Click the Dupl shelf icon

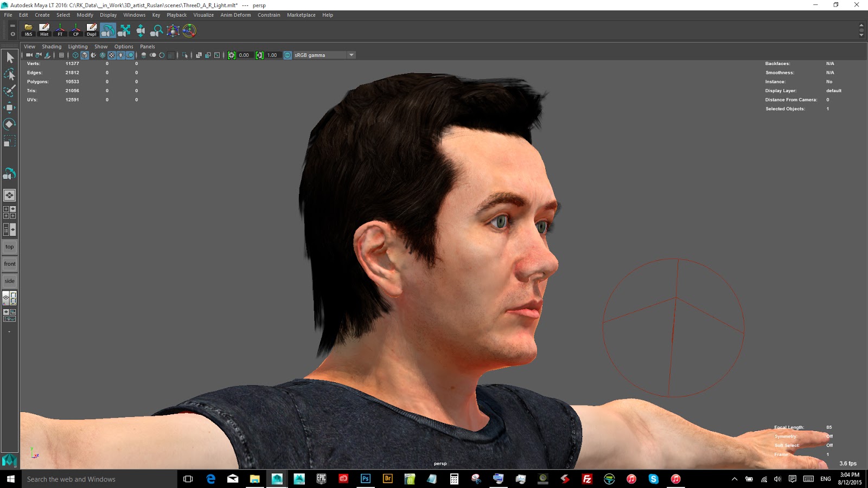click(x=91, y=31)
